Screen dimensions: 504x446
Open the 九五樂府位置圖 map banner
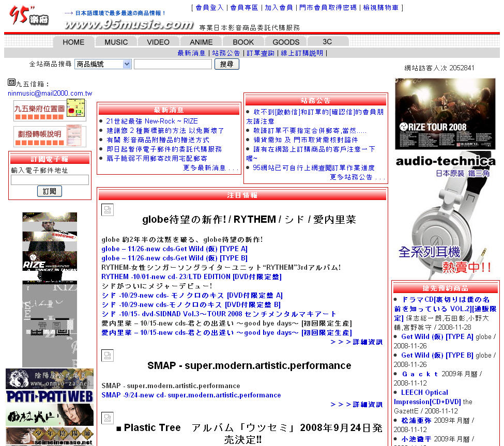tap(50, 110)
